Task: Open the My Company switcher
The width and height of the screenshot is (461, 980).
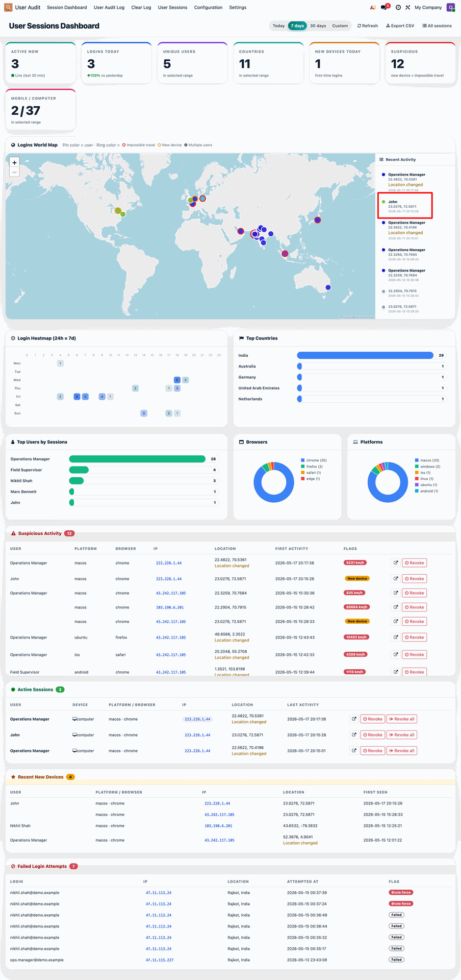Action: tap(428, 8)
